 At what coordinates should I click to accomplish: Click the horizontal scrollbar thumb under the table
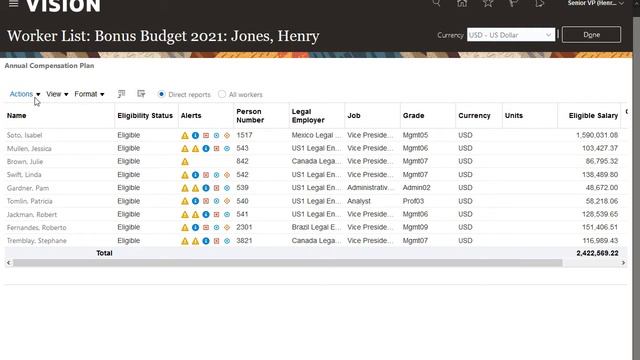288,263
